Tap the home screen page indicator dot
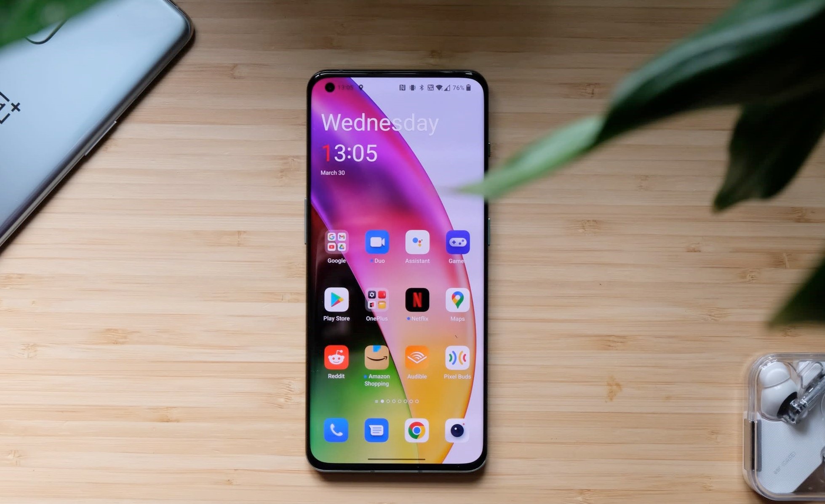 pos(382,401)
